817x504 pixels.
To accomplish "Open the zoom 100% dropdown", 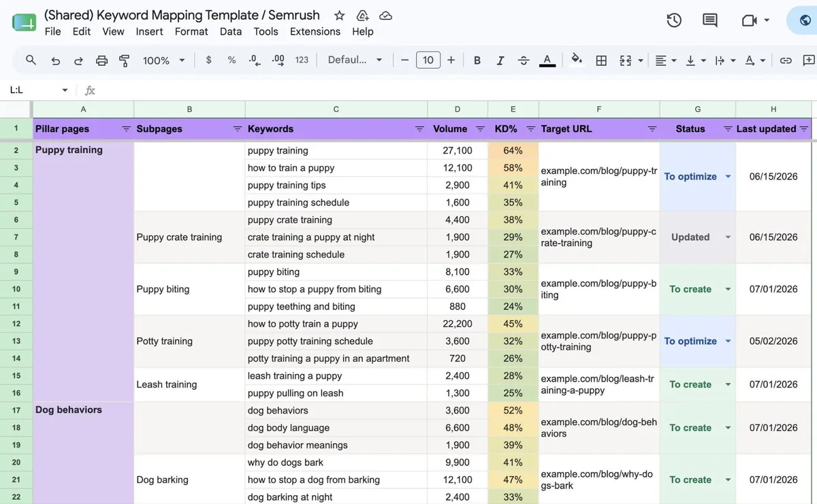I will (163, 61).
